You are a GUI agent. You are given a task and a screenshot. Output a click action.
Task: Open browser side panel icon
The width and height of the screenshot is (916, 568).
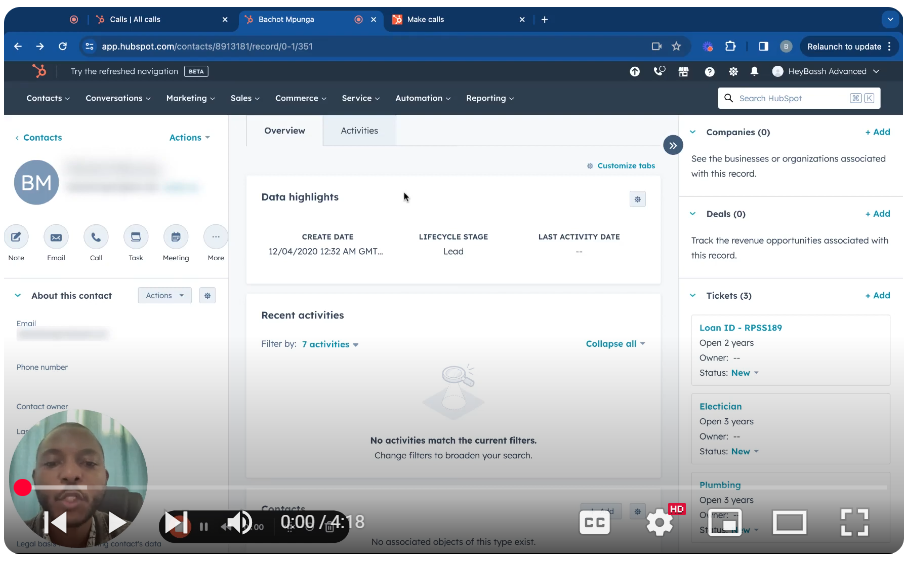(763, 46)
